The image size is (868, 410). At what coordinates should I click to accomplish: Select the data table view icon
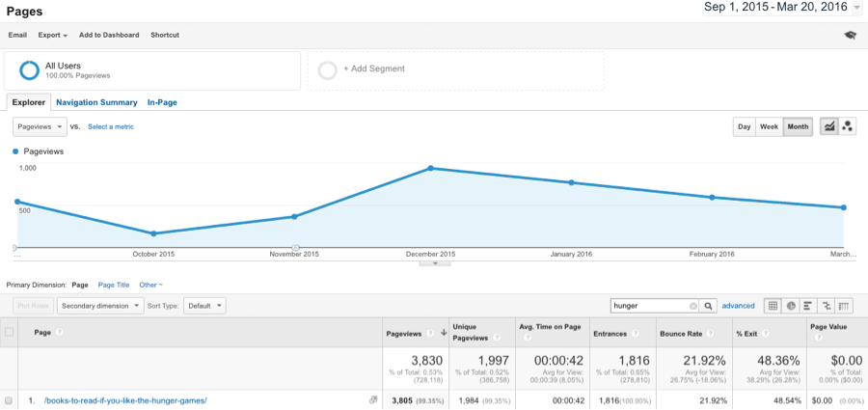tap(773, 306)
